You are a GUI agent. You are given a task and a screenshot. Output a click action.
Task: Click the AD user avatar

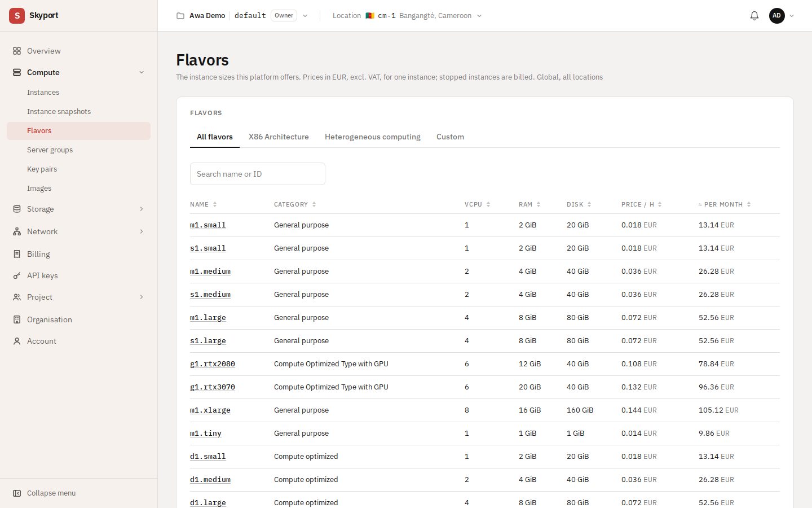click(x=777, y=16)
